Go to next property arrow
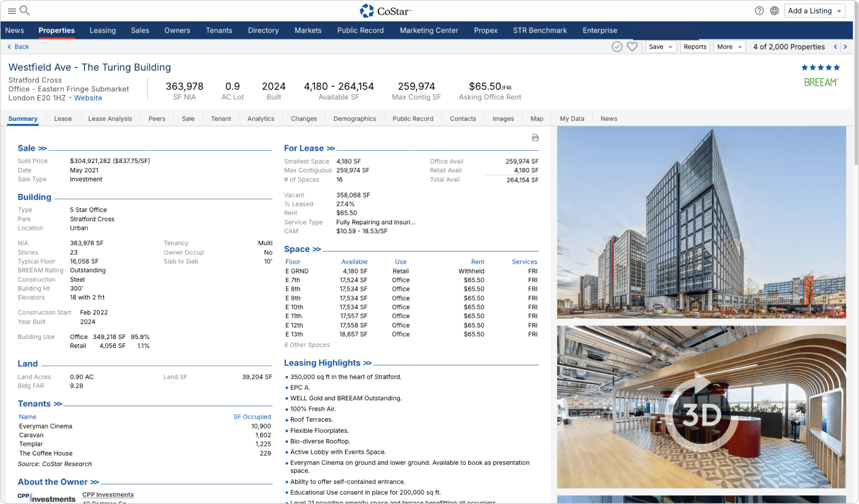Screen dimensions: 859x504 tap(846, 47)
